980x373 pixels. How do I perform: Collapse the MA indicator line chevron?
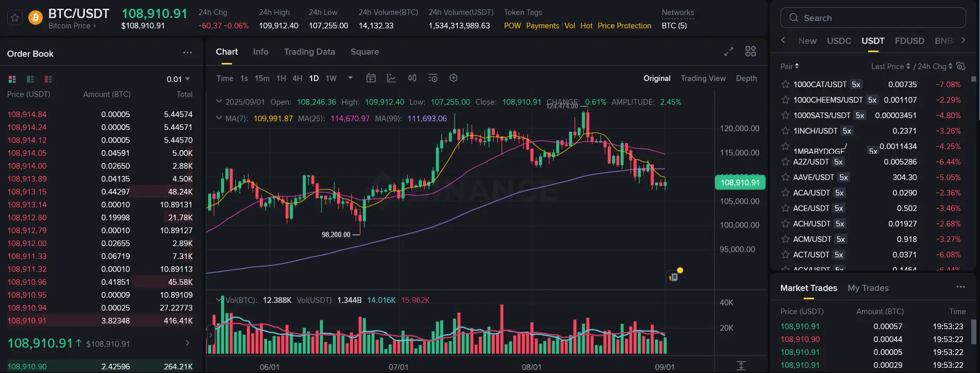(x=219, y=118)
